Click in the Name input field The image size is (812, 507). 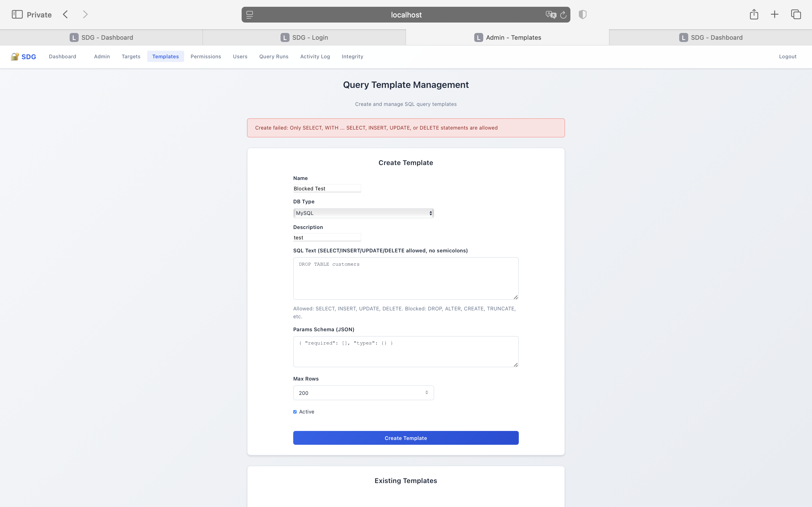pos(327,188)
